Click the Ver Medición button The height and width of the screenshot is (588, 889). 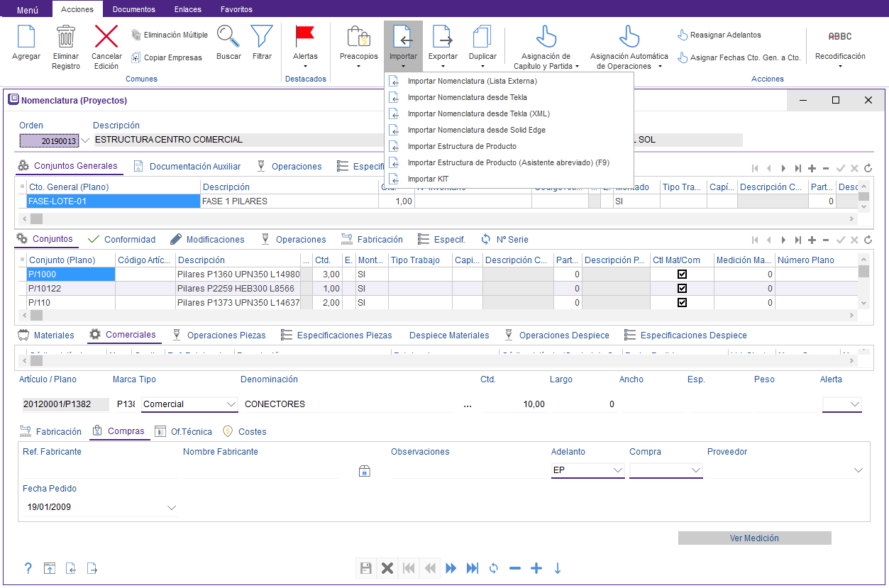(x=754, y=538)
